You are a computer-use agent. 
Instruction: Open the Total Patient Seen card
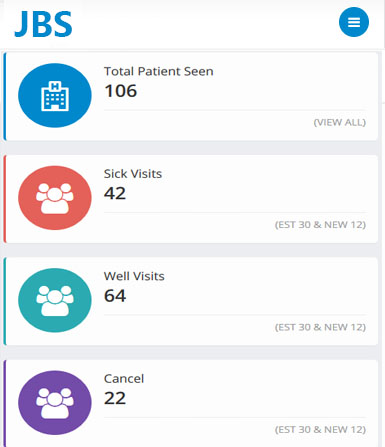(x=191, y=96)
